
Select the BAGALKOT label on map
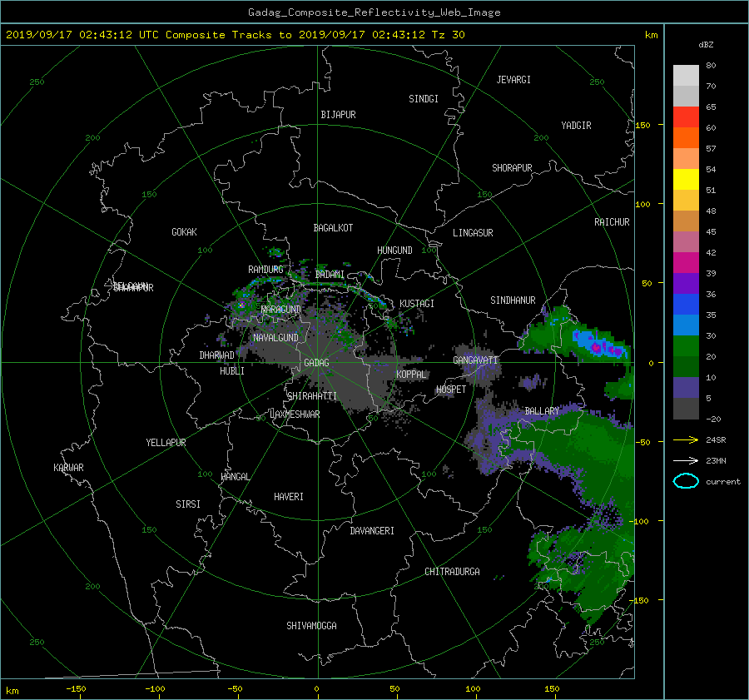point(333,228)
